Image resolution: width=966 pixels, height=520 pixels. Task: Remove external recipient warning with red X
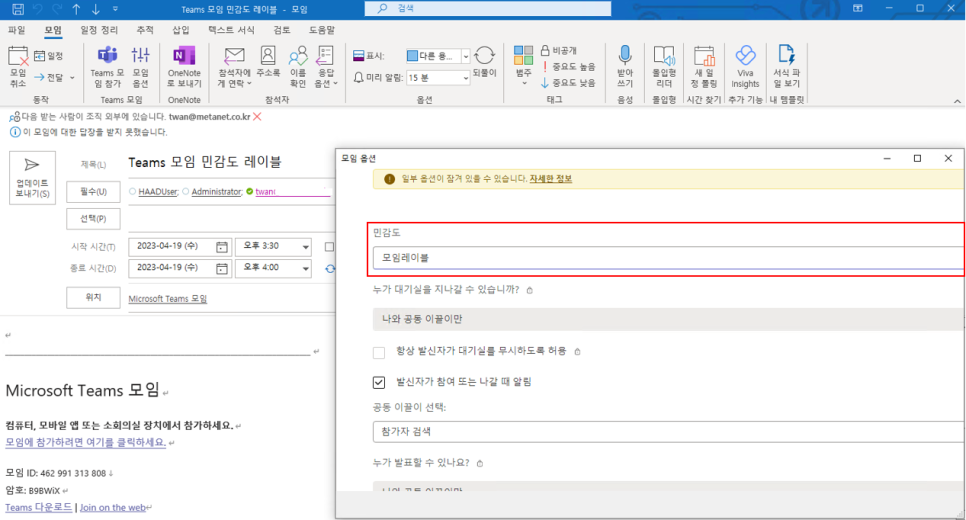pos(258,116)
